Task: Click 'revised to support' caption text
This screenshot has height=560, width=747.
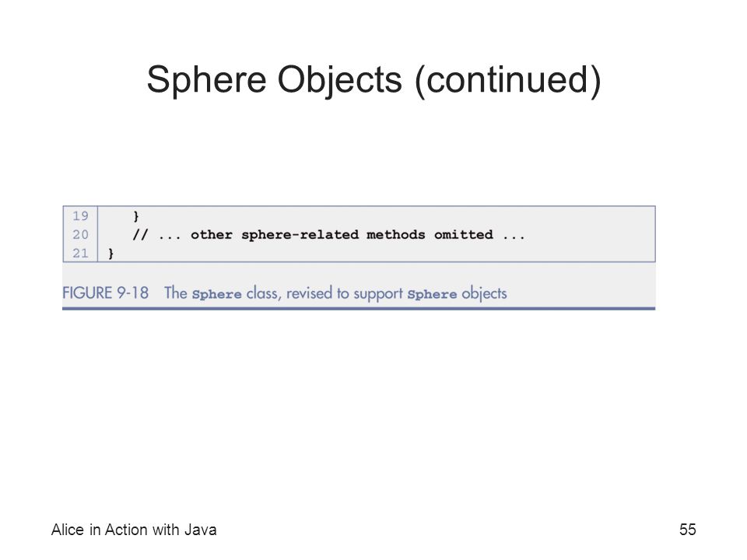Action: [x=345, y=294]
